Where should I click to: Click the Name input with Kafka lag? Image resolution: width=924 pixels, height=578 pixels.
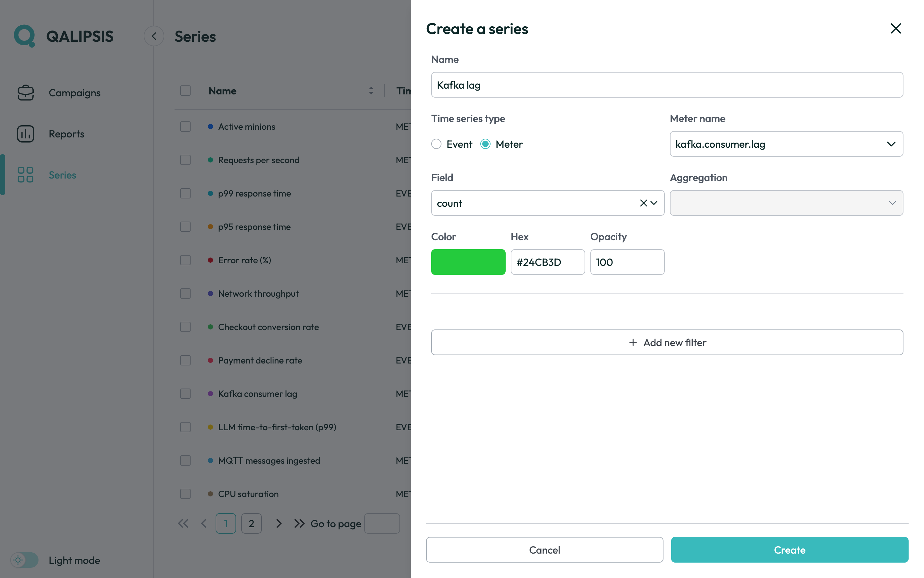(667, 85)
